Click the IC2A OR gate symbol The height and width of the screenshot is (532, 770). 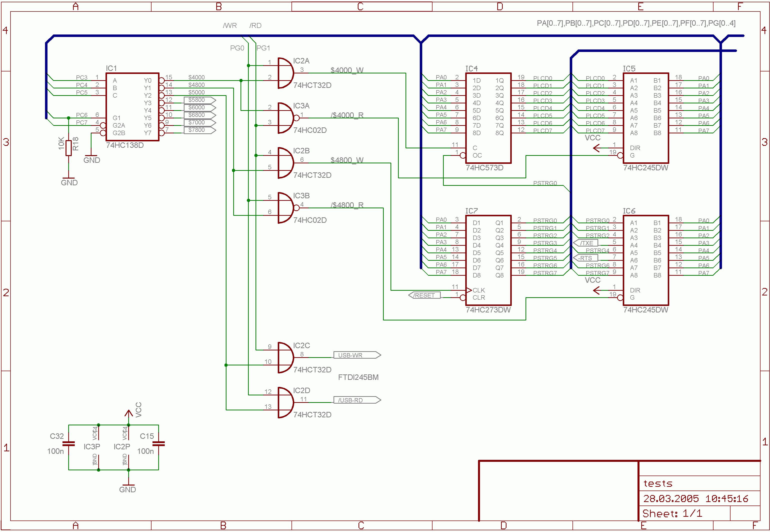click(285, 73)
